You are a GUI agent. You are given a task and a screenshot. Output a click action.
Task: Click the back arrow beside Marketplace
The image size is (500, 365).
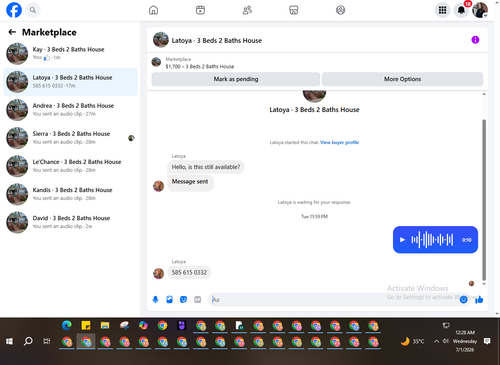pos(12,32)
